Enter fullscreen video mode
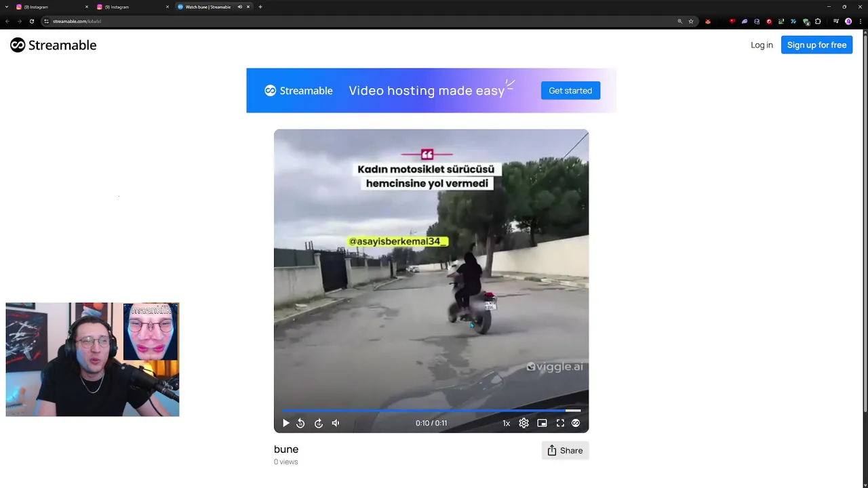Image resolution: width=868 pixels, height=488 pixels. [560, 423]
